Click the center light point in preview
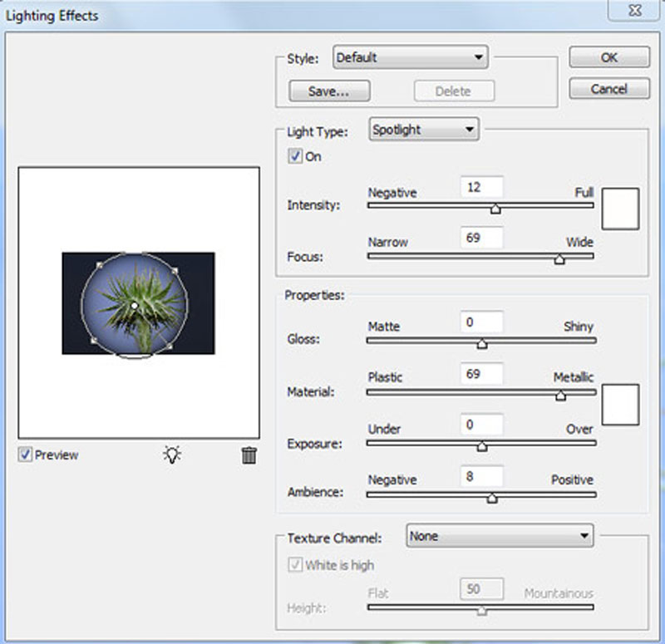The width and height of the screenshot is (665, 644). (135, 307)
